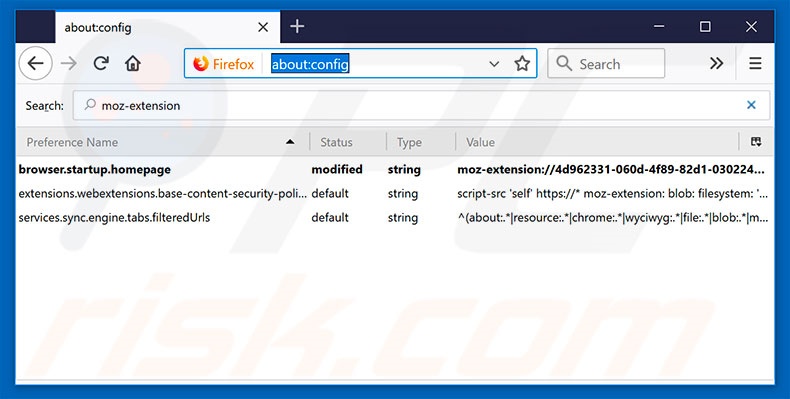The height and width of the screenshot is (399, 790).
Task: Close the about:config tab
Action: (263, 27)
